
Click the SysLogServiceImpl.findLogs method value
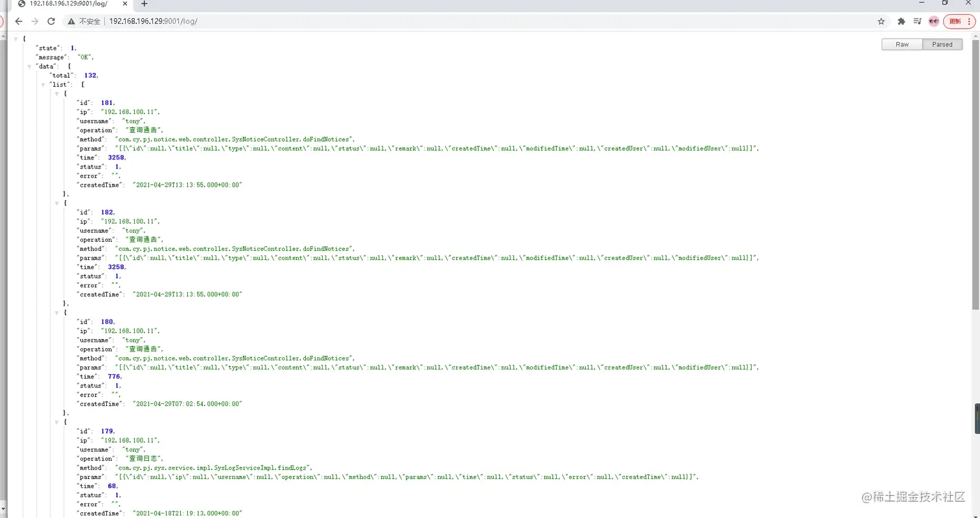coord(213,467)
